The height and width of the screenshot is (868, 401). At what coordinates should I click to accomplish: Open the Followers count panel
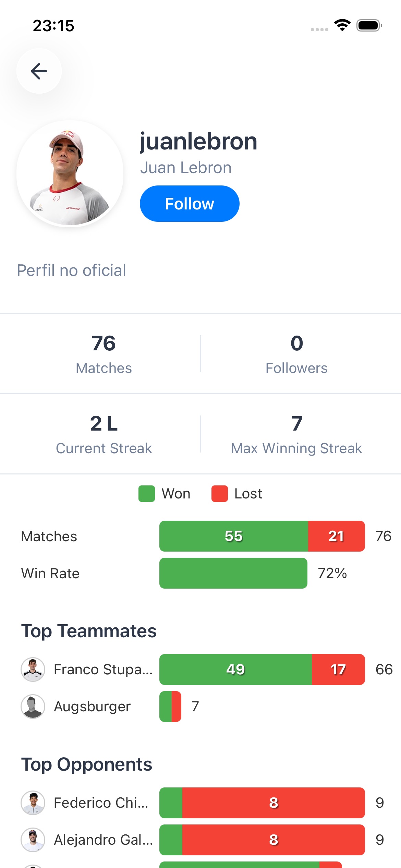pos(297,353)
